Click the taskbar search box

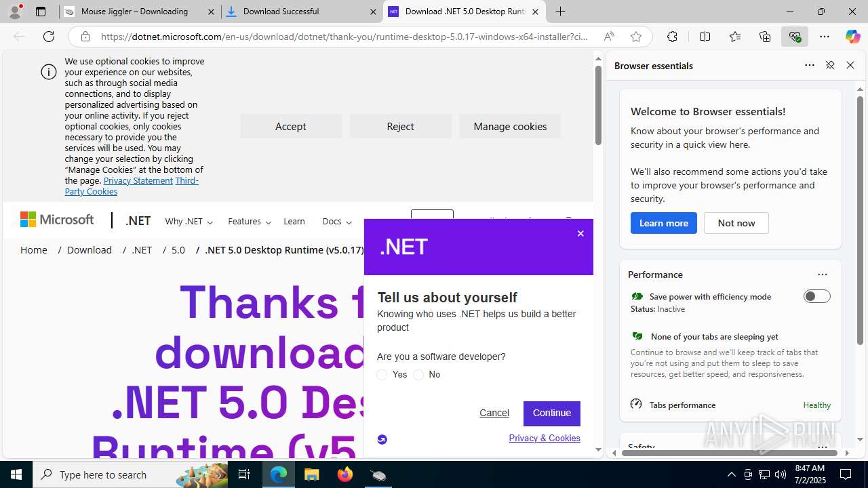pos(130,474)
